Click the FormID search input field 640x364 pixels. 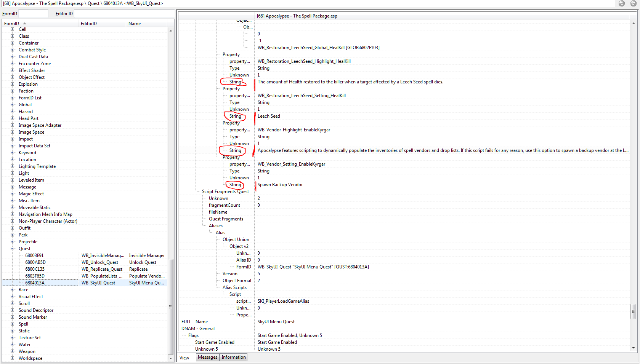coord(33,14)
